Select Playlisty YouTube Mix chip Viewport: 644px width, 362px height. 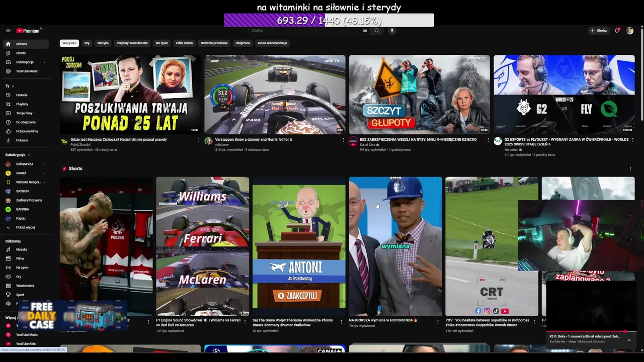[132, 43]
